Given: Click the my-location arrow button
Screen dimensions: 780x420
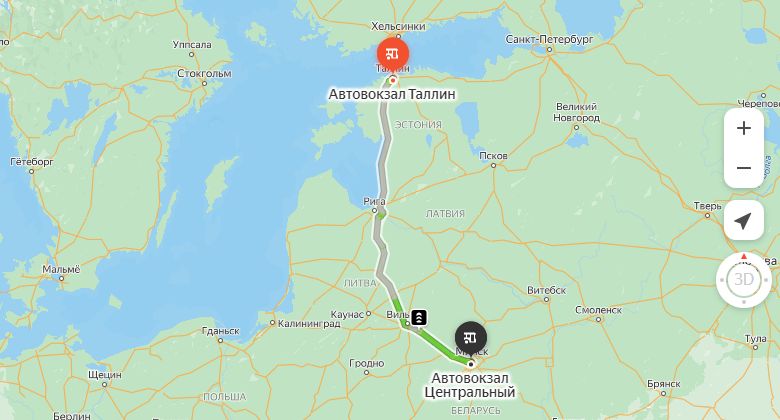Looking at the screenshot, I should coord(744,220).
